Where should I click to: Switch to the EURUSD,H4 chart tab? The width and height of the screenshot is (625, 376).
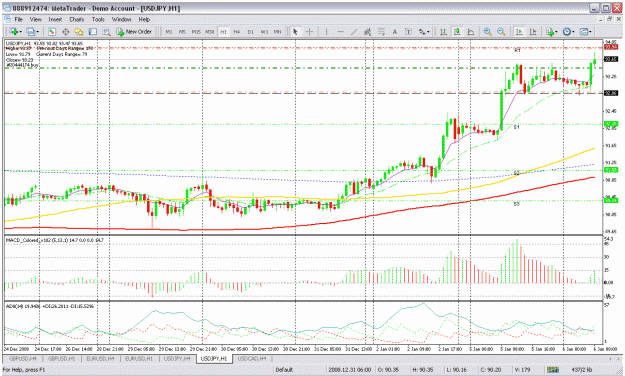click(100, 358)
